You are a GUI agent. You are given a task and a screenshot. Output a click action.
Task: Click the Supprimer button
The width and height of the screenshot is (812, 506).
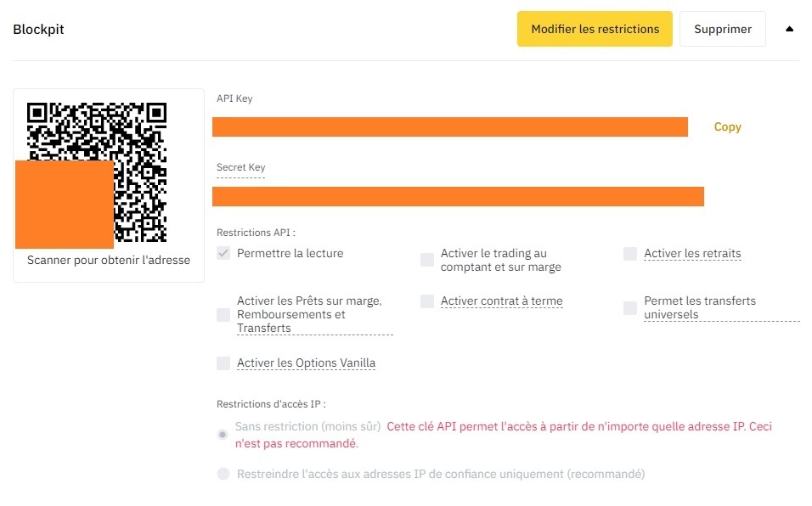pos(722,28)
